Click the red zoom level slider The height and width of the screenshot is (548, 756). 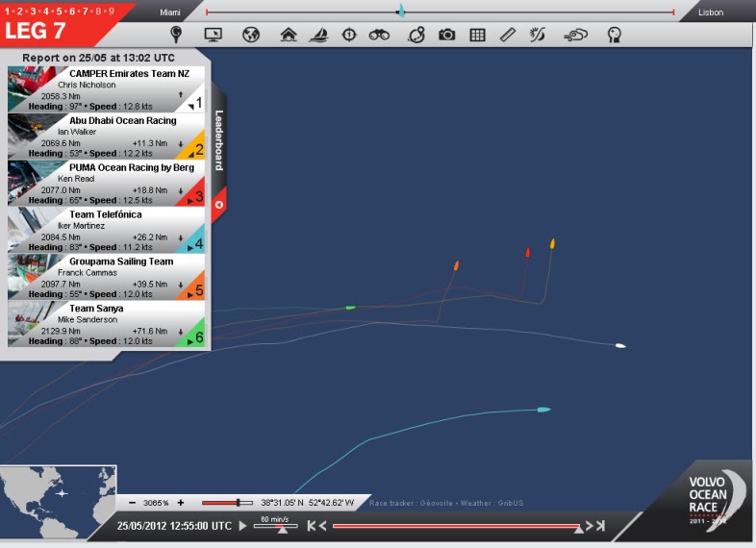point(227,503)
